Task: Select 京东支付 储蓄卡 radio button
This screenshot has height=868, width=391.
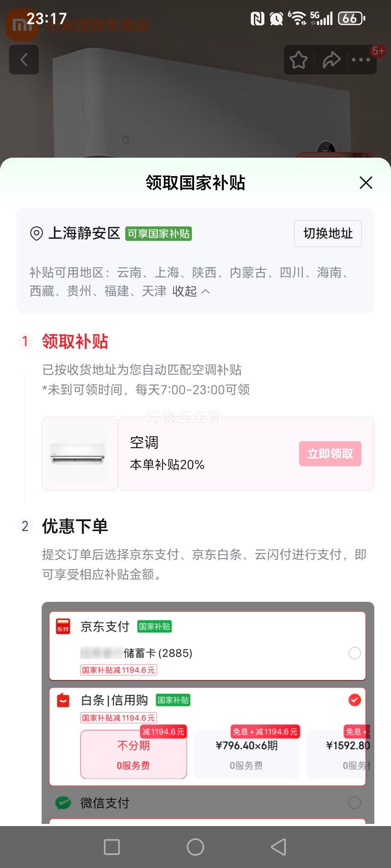Action: [x=354, y=653]
